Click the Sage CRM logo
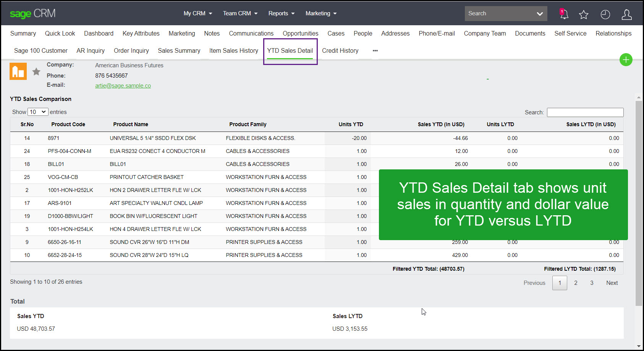 point(32,13)
